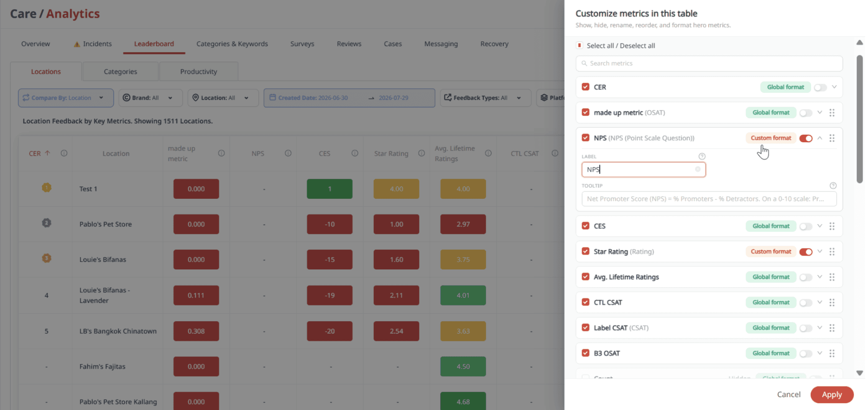This screenshot has width=868, height=410.
Task: Uncheck the B3 OSAT checkbox
Action: point(585,353)
